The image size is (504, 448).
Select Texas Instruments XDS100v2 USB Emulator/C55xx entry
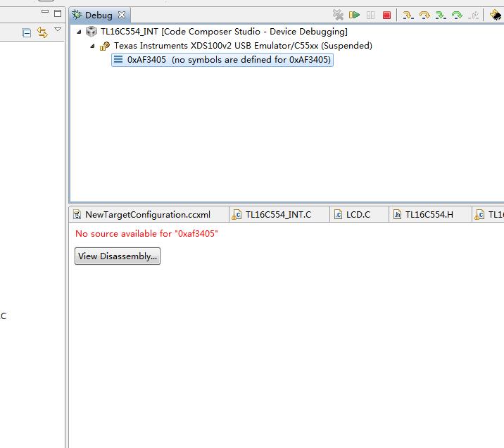point(243,46)
